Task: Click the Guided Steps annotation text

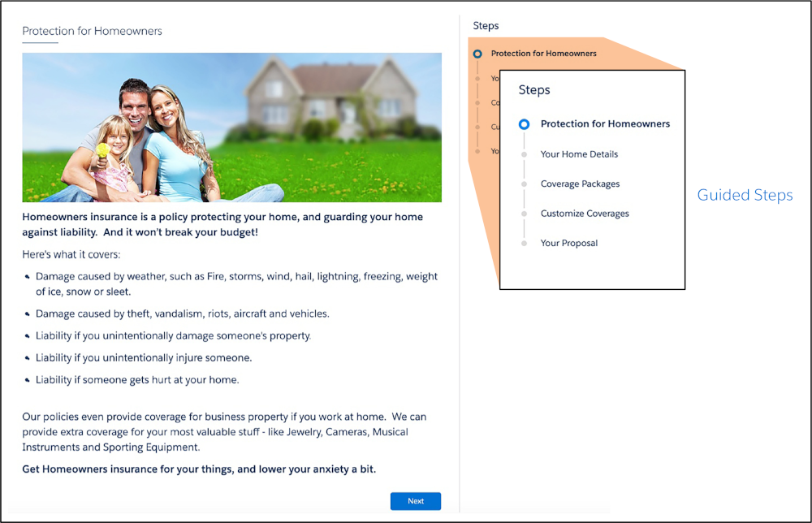Action: [x=745, y=195]
